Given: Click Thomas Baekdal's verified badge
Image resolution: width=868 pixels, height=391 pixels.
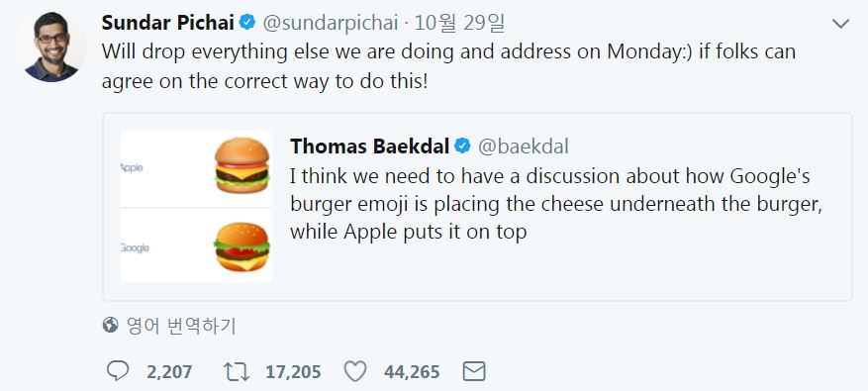Looking at the screenshot, I should [x=462, y=147].
